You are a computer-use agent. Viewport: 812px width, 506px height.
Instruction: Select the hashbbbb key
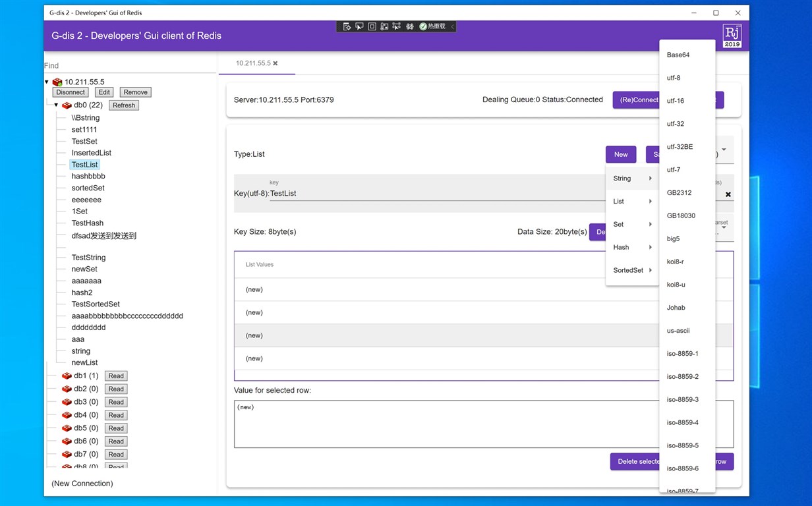click(88, 176)
